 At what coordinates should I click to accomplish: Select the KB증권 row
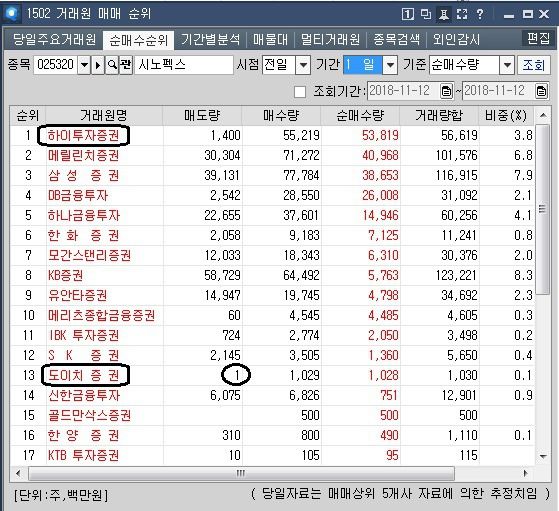point(272,275)
